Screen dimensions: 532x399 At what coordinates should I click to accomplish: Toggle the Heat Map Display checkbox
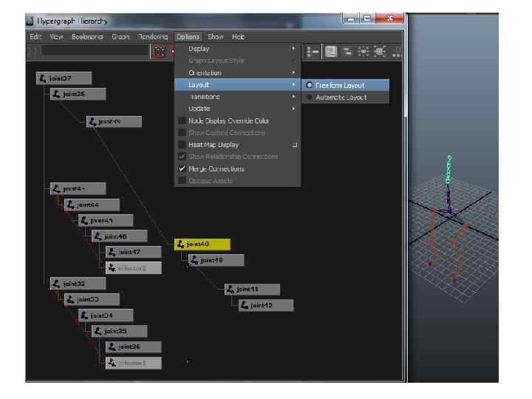(x=183, y=145)
